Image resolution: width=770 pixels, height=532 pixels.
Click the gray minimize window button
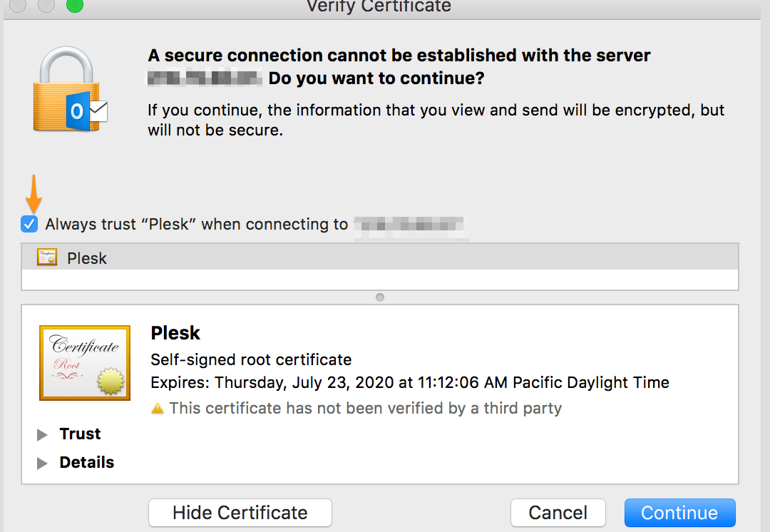(46, 6)
